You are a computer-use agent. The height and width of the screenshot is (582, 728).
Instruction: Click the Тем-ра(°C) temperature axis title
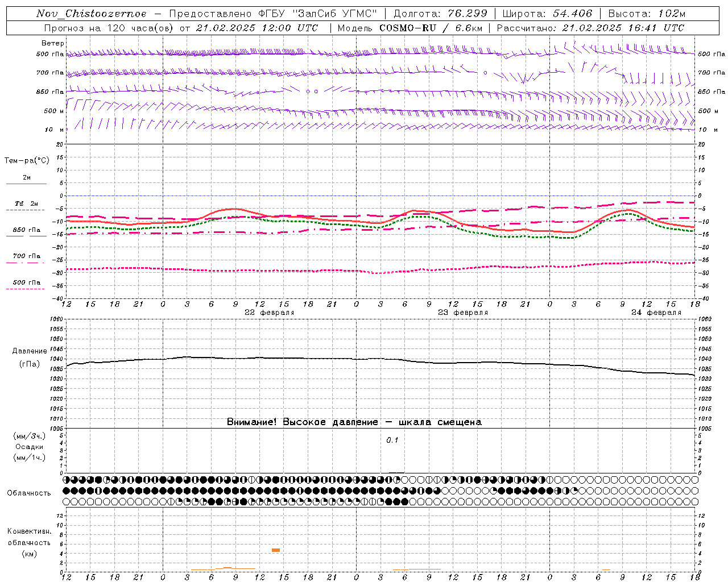click(27, 161)
